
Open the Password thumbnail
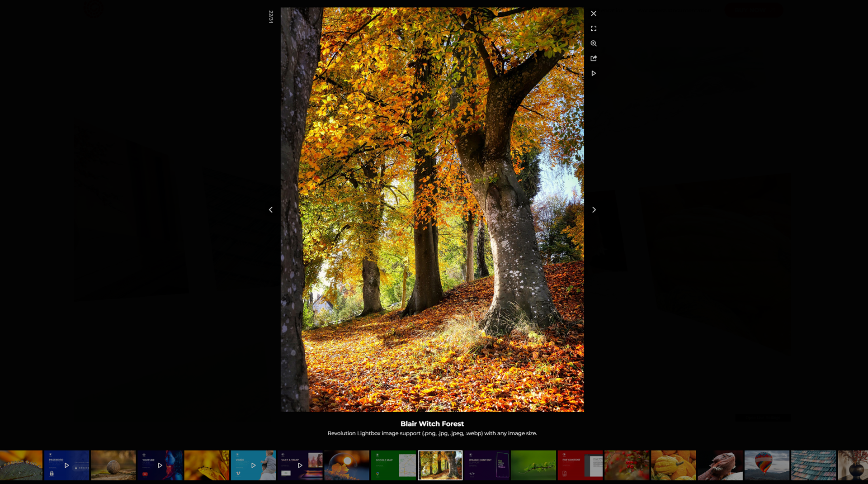(x=66, y=465)
